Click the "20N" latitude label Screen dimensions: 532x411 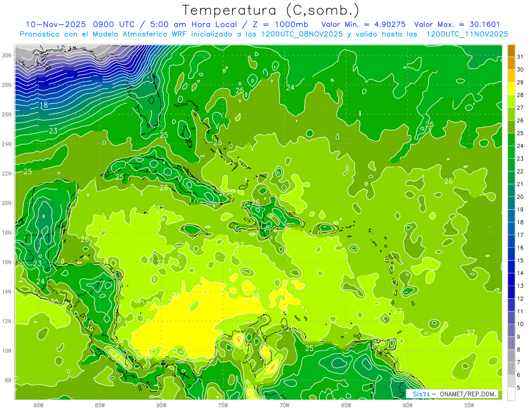[7, 203]
